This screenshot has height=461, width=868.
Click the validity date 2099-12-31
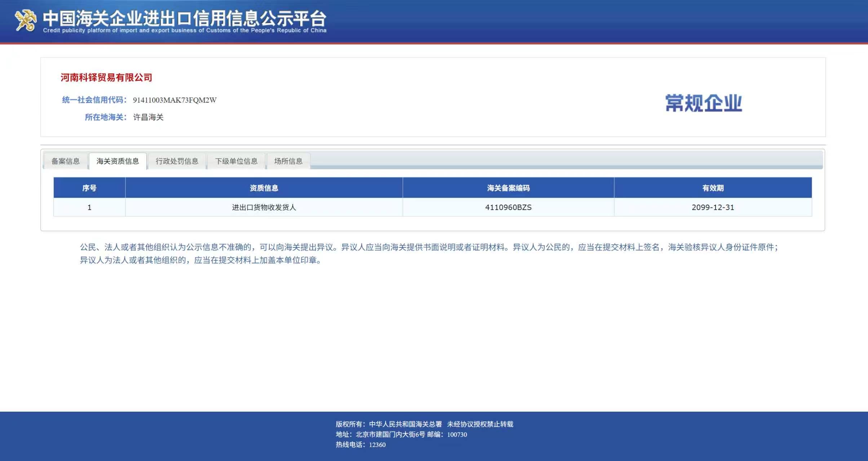(713, 207)
